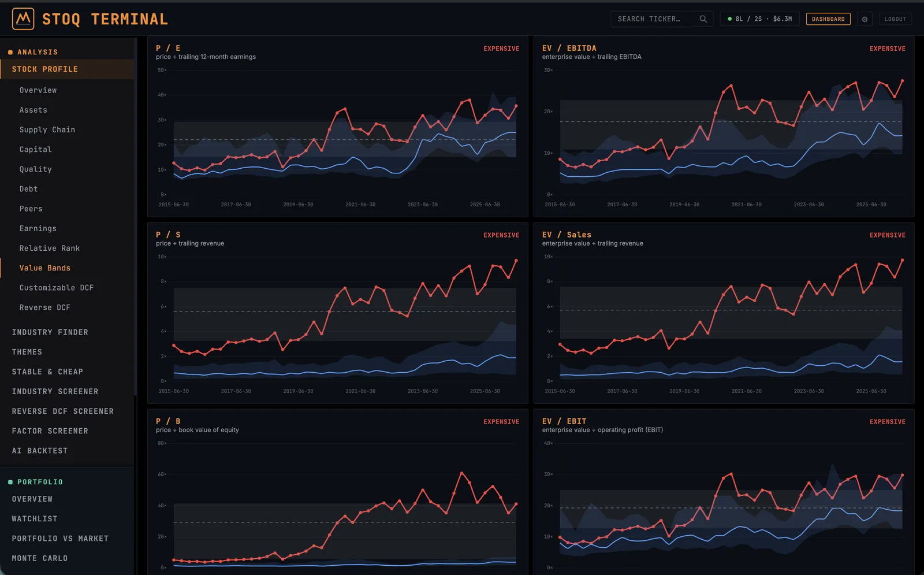The width and height of the screenshot is (924, 575).
Task: Open Overview under Stock Profile
Action: pos(38,90)
